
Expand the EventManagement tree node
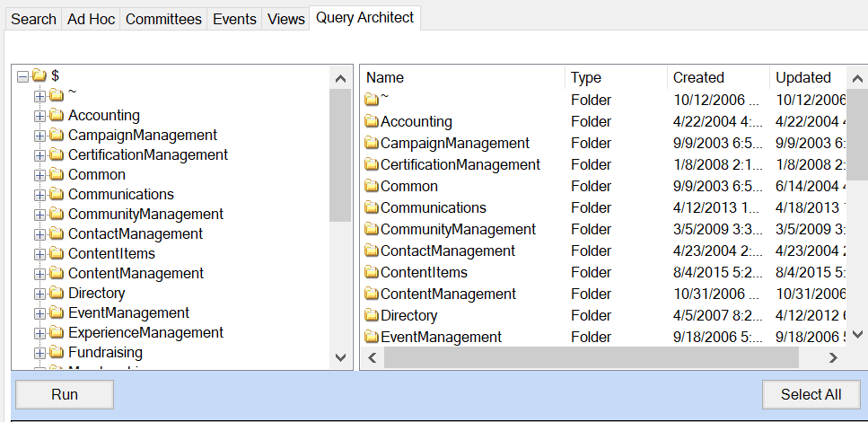[x=39, y=312]
